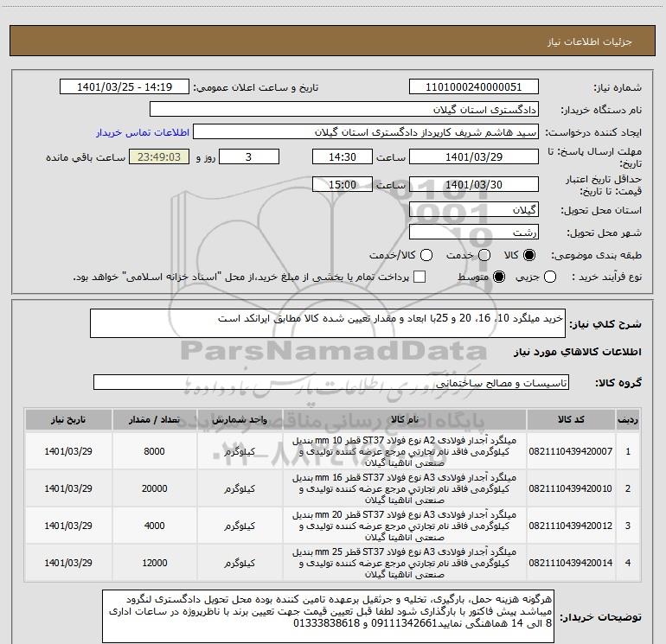The image size is (666, 644).
Task: Select the خدمت radio button
Action: coord(484,255)
